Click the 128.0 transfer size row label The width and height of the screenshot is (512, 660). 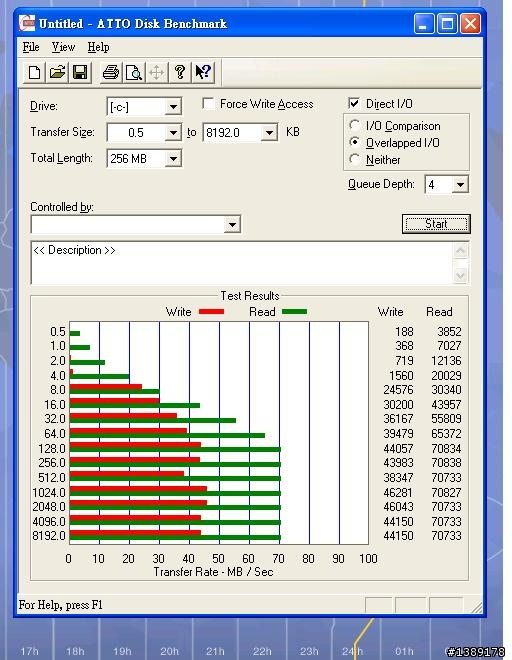click(52, 448)
